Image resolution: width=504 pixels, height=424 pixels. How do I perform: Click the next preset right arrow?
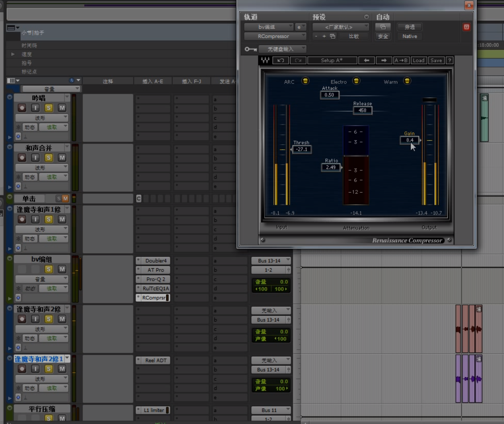coord(384,60)
